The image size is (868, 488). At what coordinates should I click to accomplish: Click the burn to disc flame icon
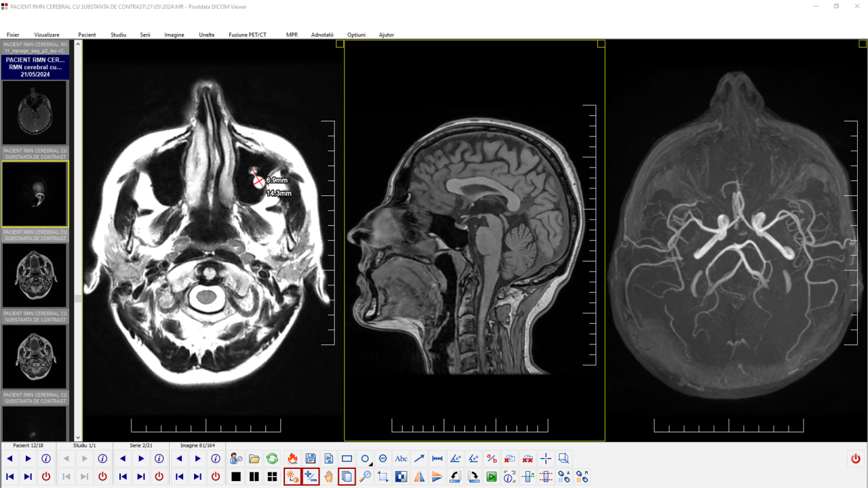(x=292, y=459)
